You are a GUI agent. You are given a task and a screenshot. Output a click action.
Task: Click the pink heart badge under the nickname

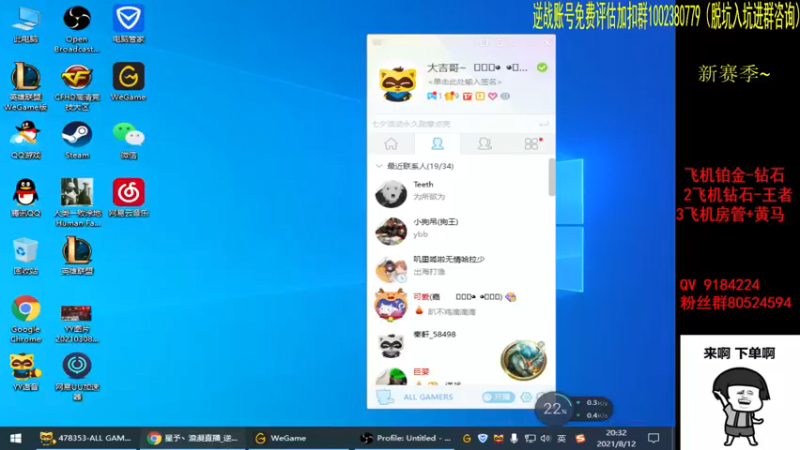(x=492, y=96)
